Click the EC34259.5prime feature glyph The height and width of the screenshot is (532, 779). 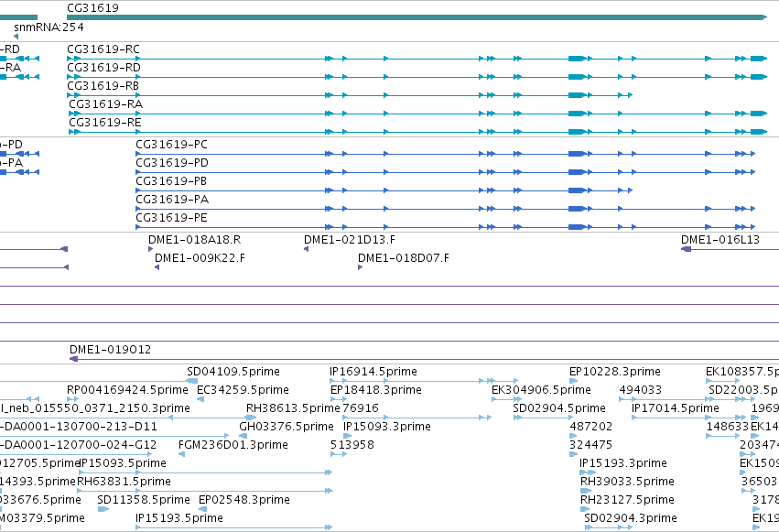(x=200, y=399)
